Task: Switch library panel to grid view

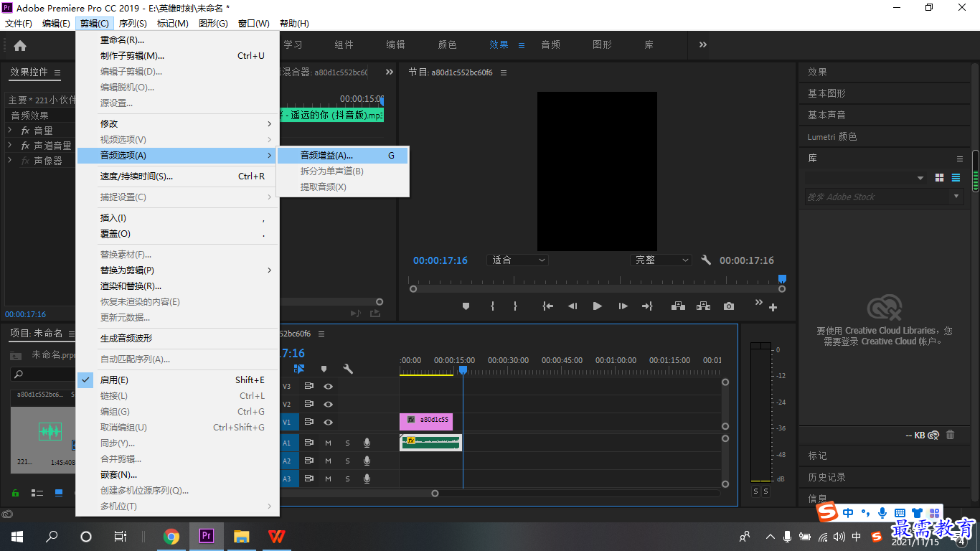Action: (x=940, y=178)
